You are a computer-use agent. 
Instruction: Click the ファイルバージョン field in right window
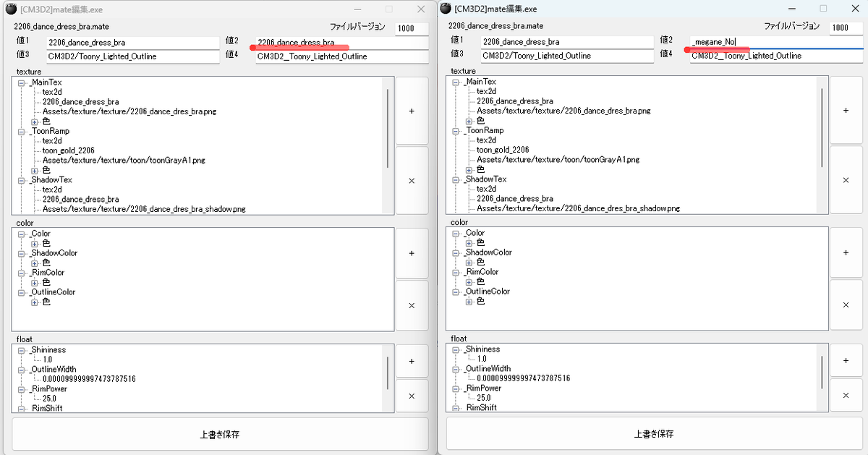(x=846, y=27)
